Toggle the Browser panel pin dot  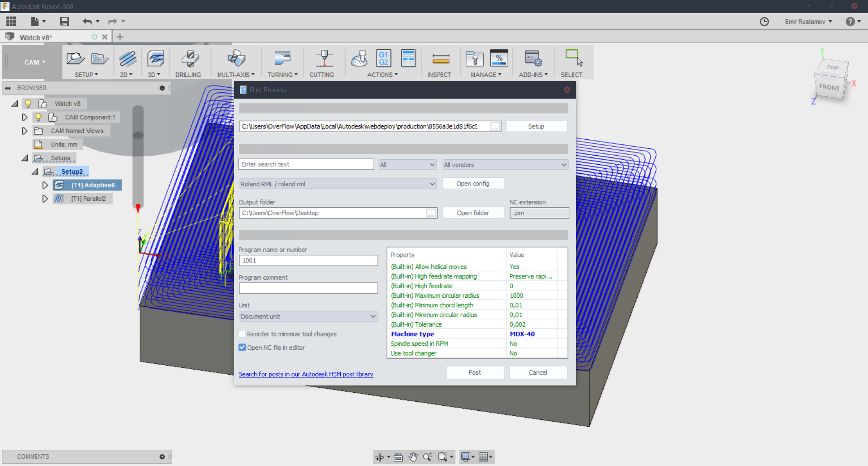click(162, 88)
